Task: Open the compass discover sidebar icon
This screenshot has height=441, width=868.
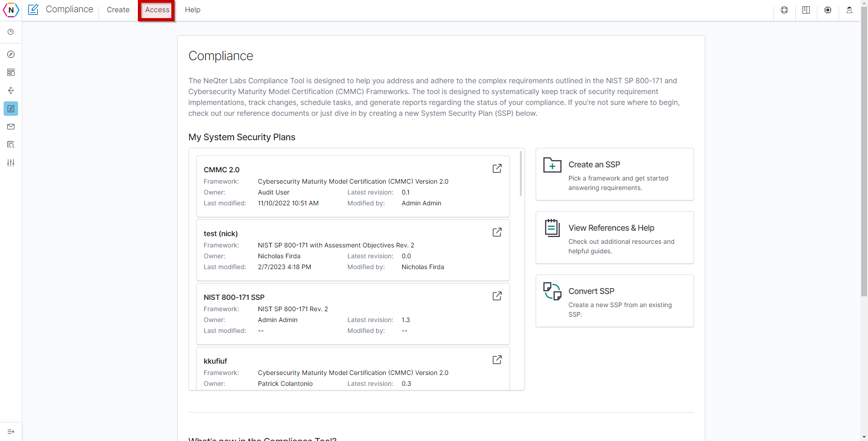Action: pos(11,54)
